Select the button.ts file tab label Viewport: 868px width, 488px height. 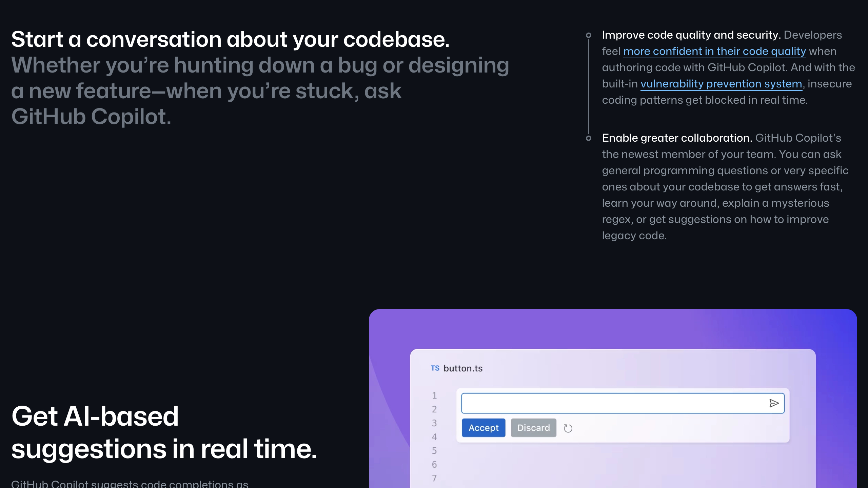(463, 368)
